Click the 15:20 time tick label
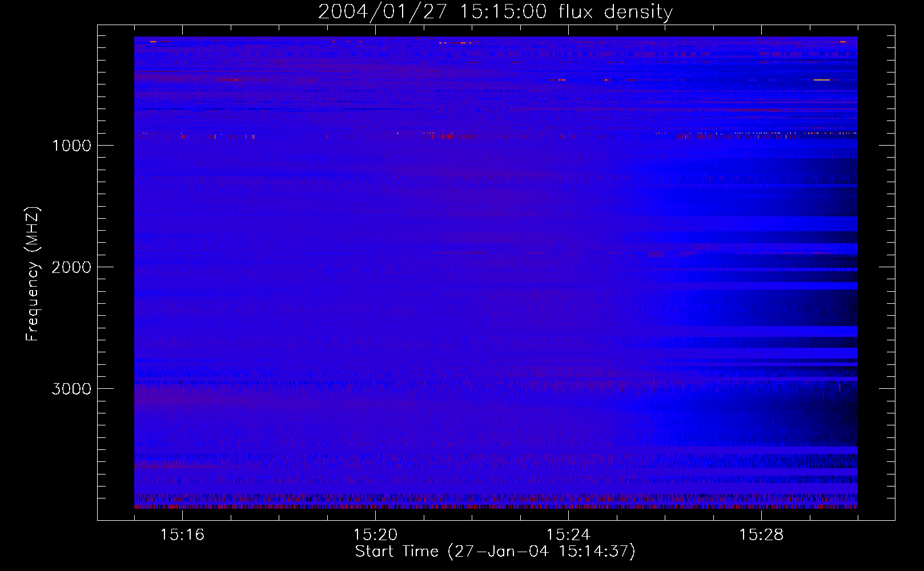Screen dimensions: 924x571 (375, 534)
